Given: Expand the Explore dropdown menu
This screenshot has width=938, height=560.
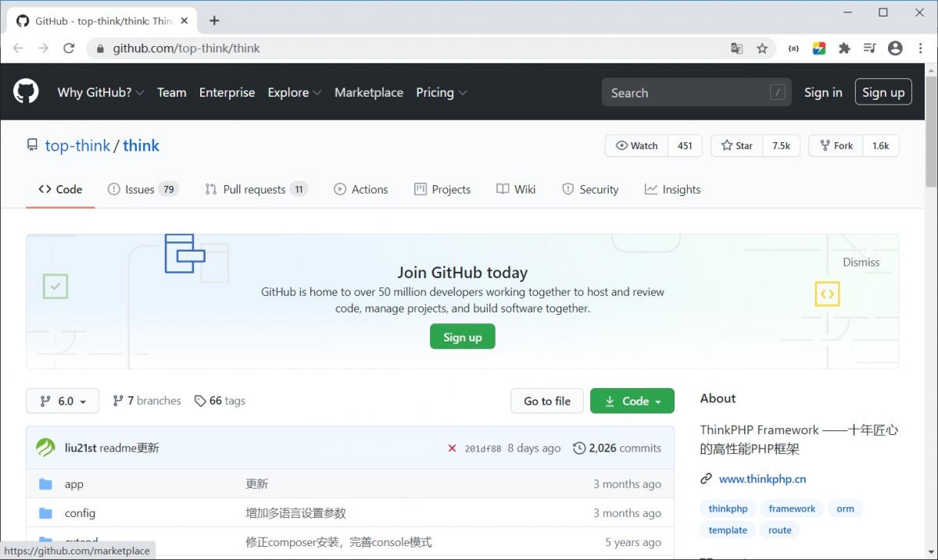Looking at the screenshot, I should (295, 92).
